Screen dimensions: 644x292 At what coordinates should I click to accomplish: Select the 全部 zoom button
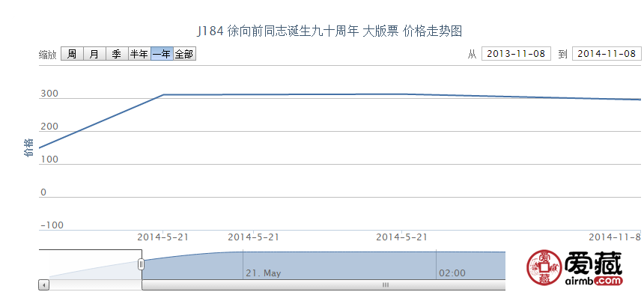point(184,54)
